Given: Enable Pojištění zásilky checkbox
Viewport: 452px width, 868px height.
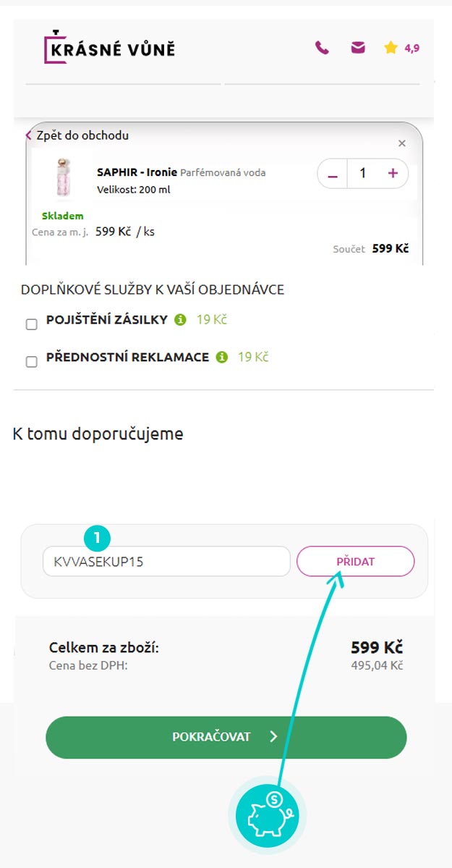Looking at the screenshot, I should pyautogui.click(x=32, y=324).
